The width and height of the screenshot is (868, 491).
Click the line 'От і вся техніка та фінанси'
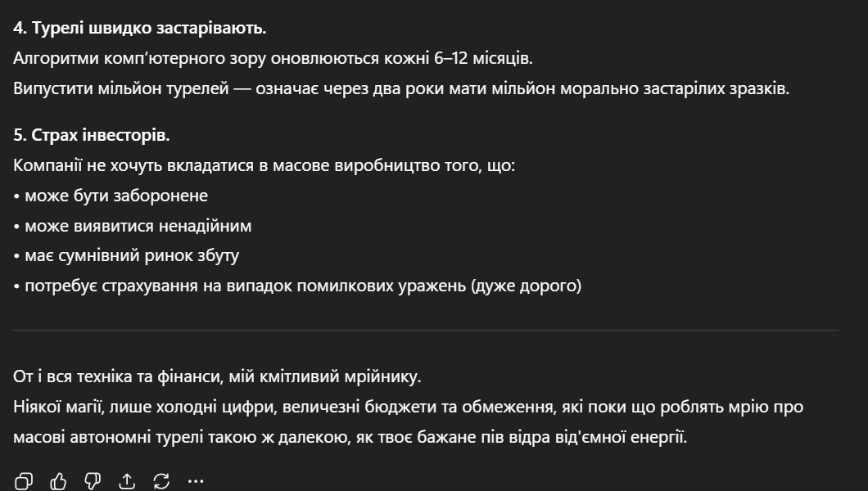pyautogui.click(x=217, y=377)
